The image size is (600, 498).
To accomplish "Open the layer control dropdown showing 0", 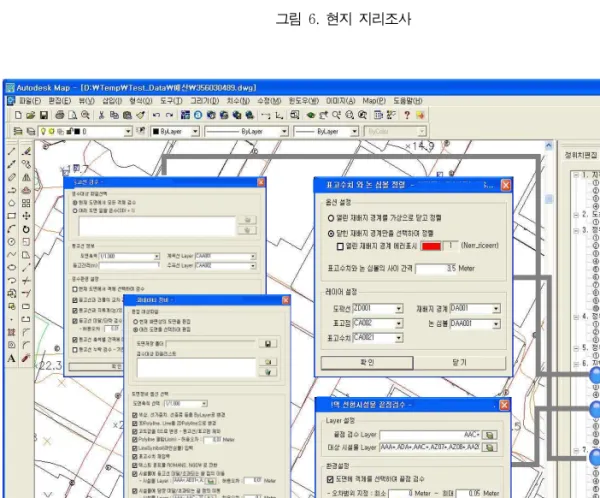I will [128, 131].
